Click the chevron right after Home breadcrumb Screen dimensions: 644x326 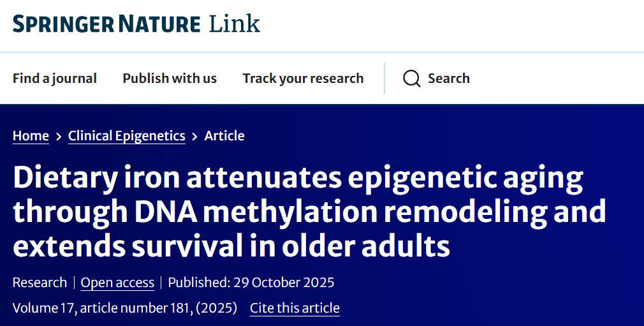point(59,136)
